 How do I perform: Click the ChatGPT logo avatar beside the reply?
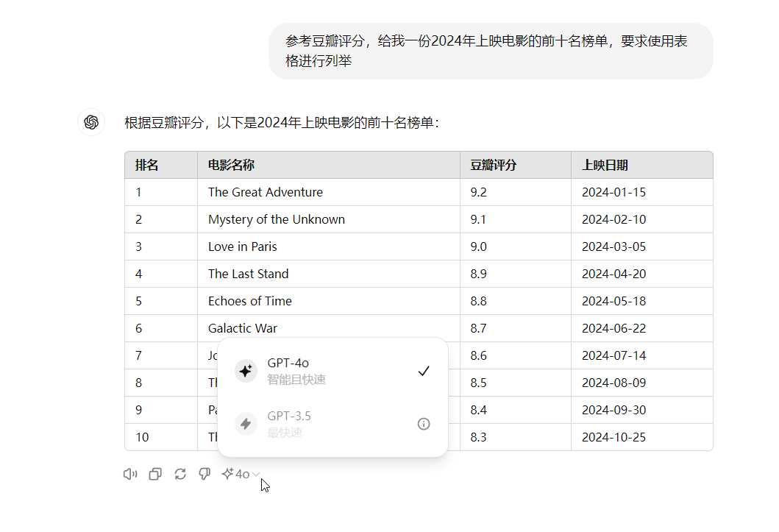tap(90, 122)
